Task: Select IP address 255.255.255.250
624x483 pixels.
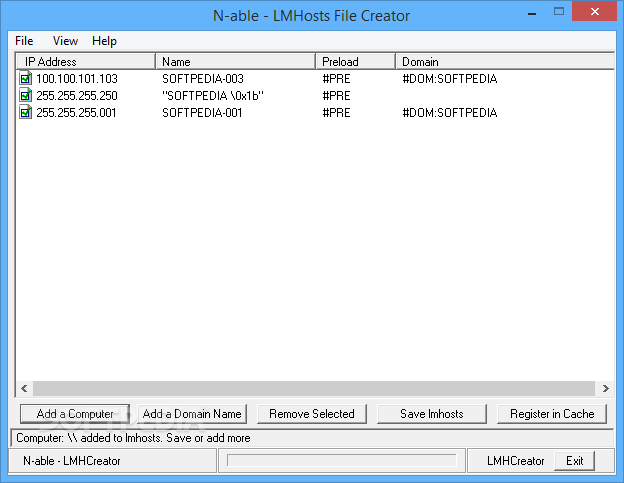Action: 77,96
